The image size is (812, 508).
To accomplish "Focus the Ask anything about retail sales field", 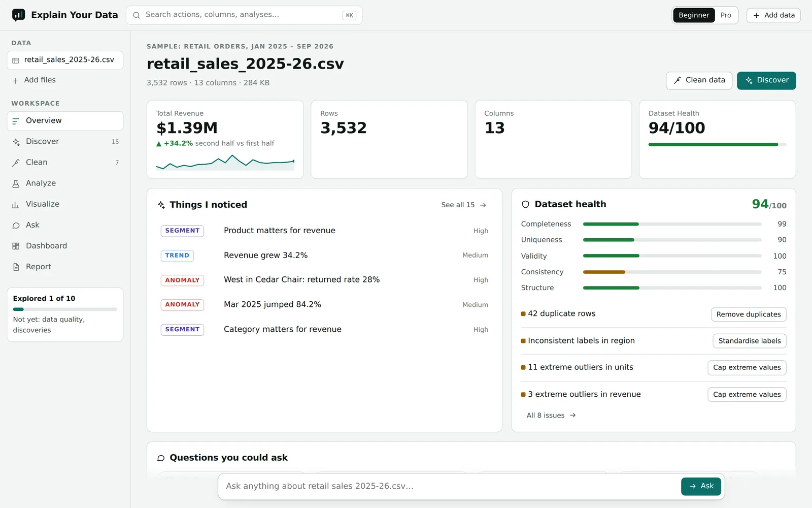I will [449, 486].
